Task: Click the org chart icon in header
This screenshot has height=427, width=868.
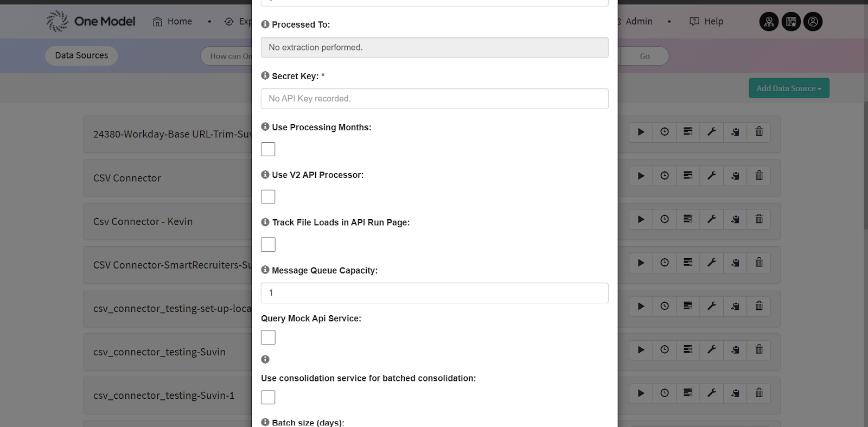Action: 769,22
